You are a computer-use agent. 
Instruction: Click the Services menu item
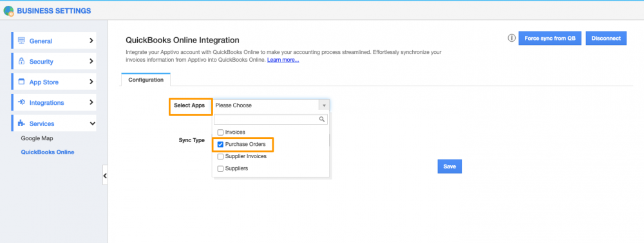pyautogui.click(x=54, y=123)
